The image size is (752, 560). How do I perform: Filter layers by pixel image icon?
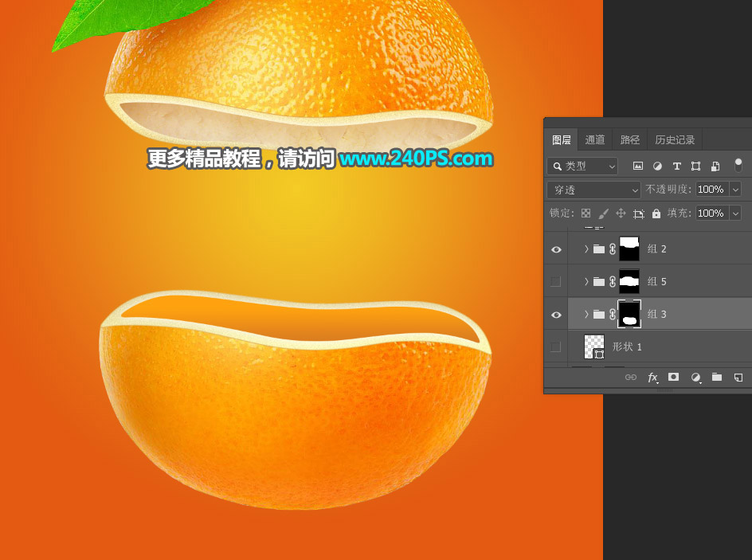click(x=638, y=166)
